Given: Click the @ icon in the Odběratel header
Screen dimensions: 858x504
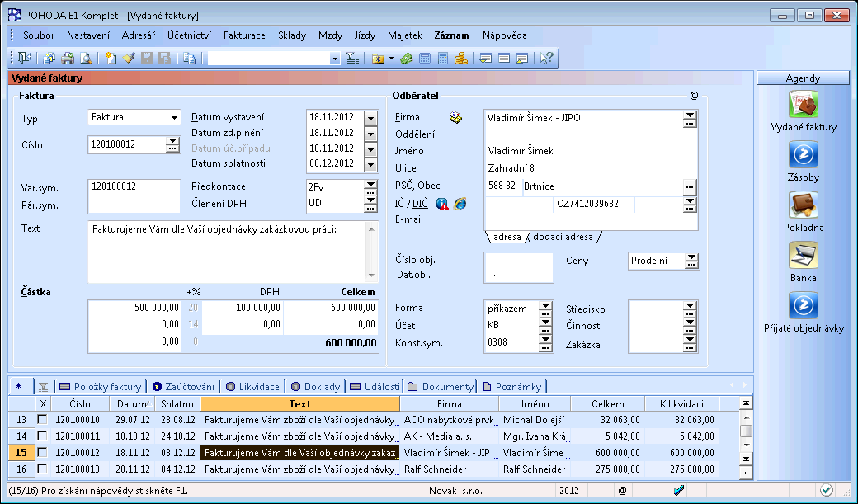Looking at the screenshot, I should pos(694,96).
